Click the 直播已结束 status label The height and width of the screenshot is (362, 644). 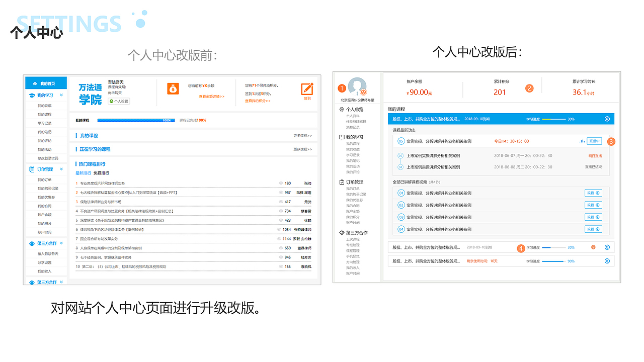pos(593,167)
